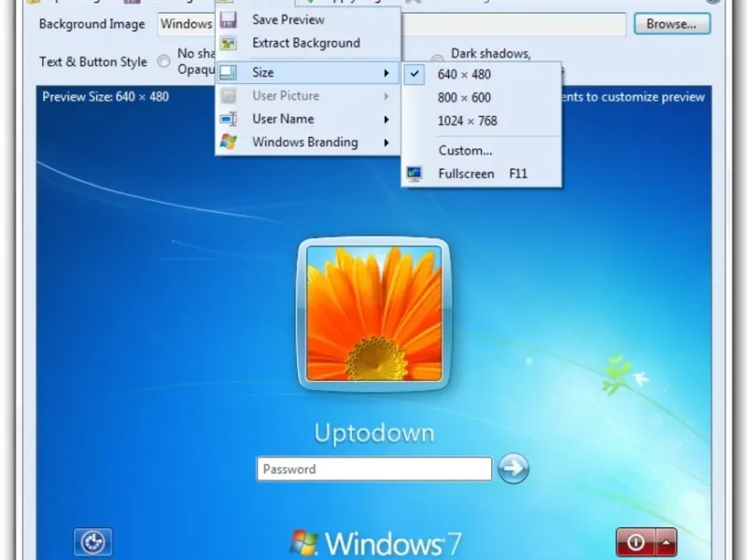Open the Windows Branding submenu
The width and height of the screenshot is (747, 560).
[x=308, y=143]
